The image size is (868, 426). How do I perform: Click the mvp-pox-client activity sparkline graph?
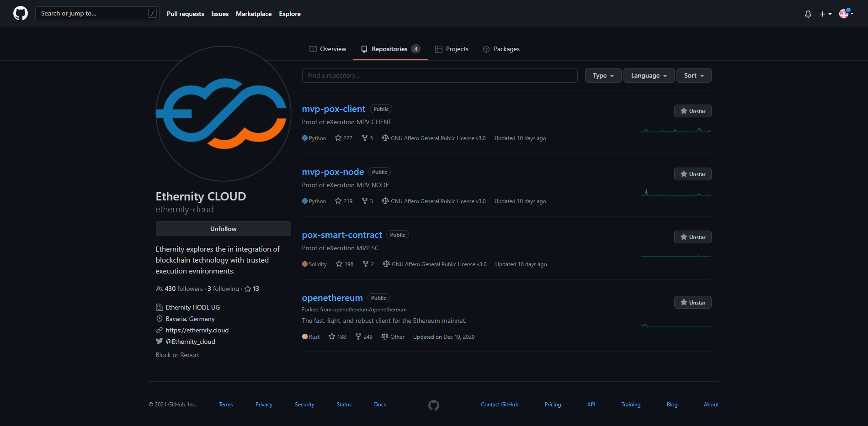coord(676,131)
